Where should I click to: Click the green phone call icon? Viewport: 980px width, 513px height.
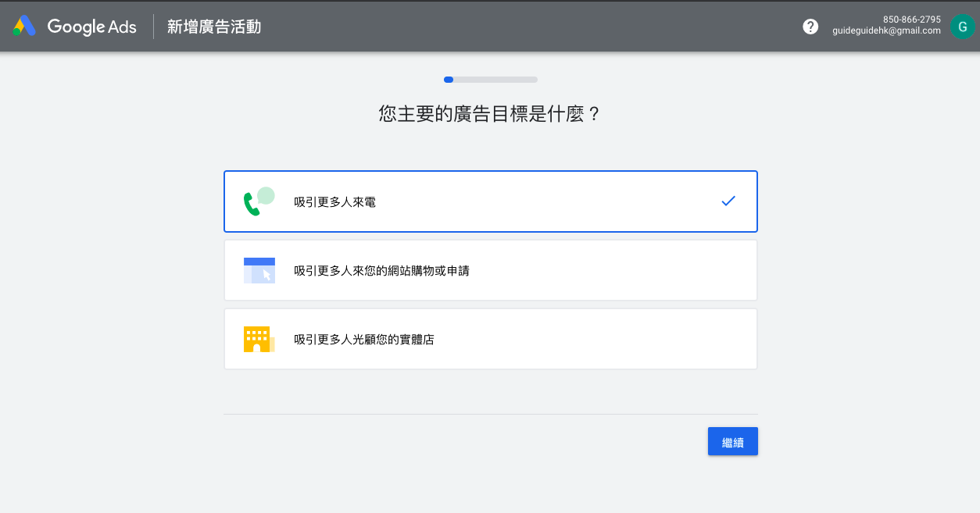(259, 201)
